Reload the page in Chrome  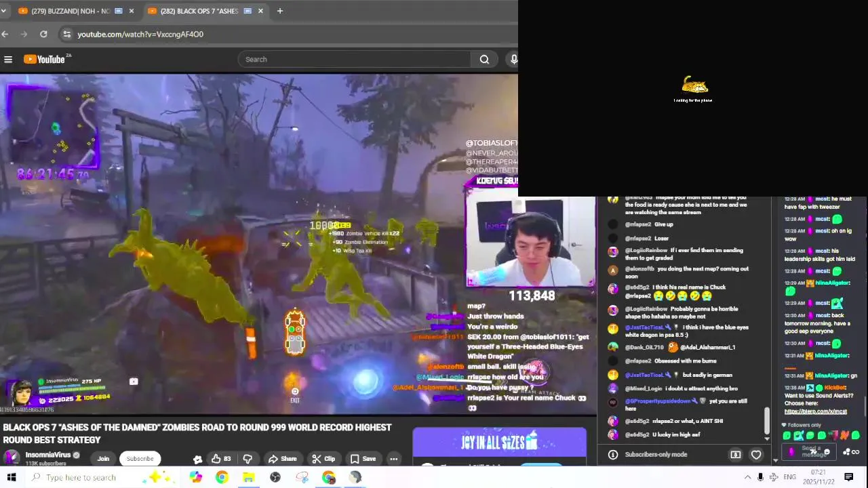[43, 34]
